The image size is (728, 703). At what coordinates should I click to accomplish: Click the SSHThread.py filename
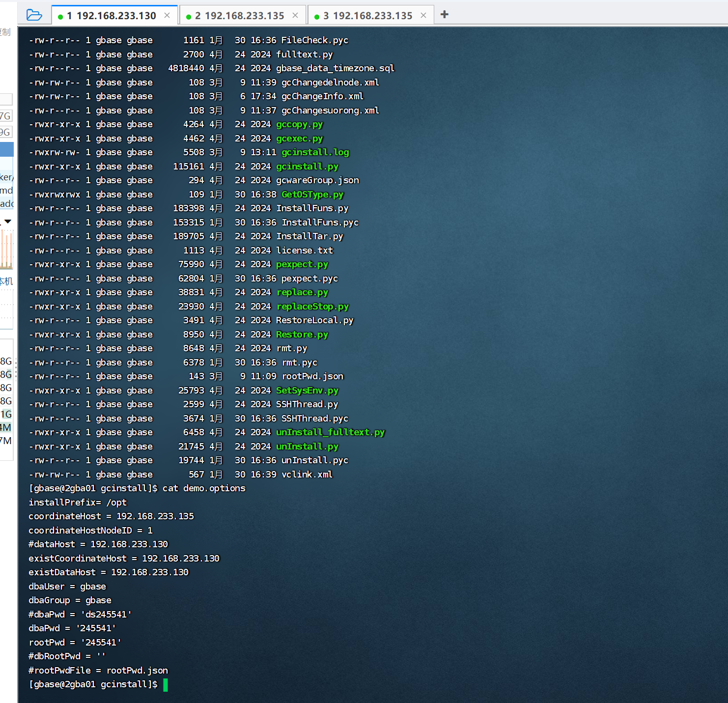(x=307, y=404)
